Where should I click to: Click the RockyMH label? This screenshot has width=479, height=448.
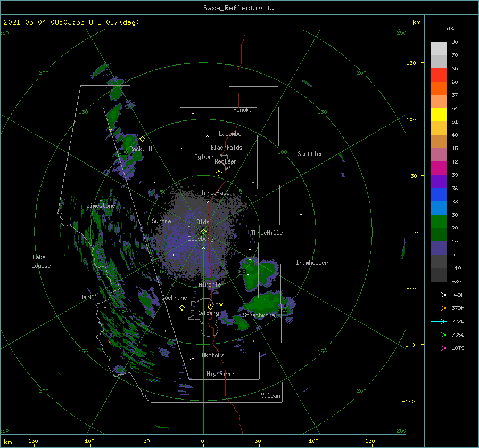coord(141,149)
